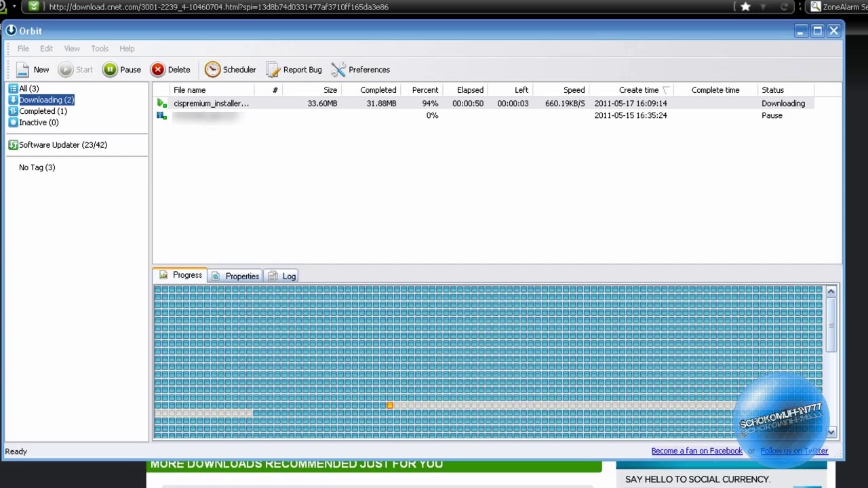This screenshot has width=868, height=488.
Task: Open the File menu
Action: (23, 49)
